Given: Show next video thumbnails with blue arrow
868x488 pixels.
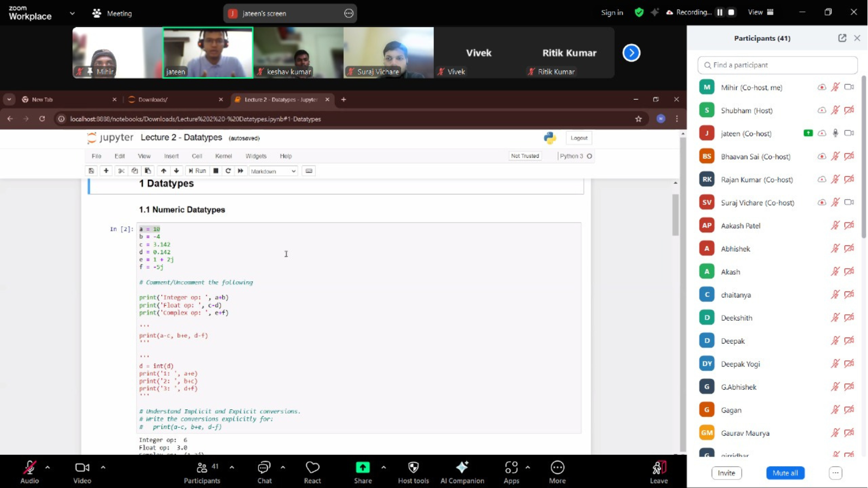Looking at the screenshot, I should [x=631, y=53].
